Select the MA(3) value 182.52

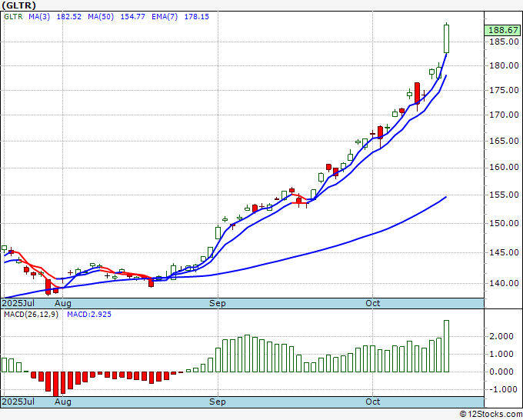(69, 17)
